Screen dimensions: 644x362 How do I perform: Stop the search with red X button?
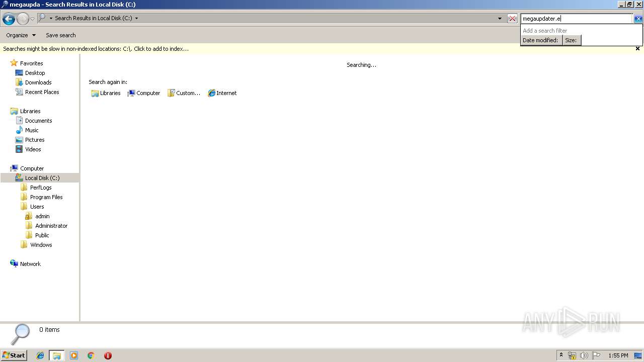coord(512,19)
